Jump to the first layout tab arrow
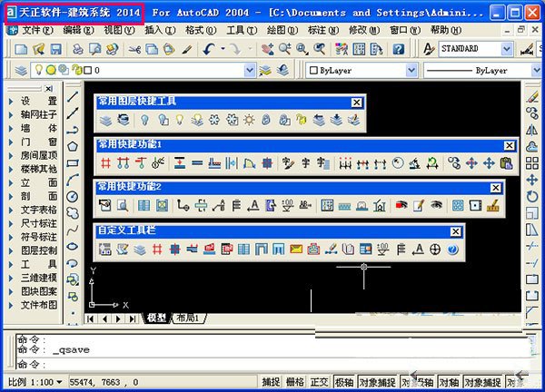The height and width of the screenshot is (392, 545). point(90,318)
